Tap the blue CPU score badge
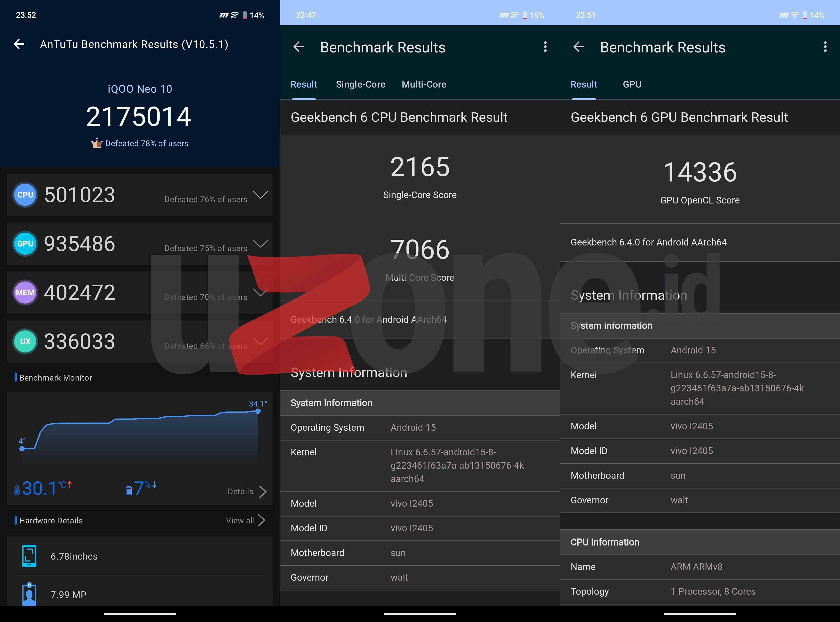 tap(25, 195)
